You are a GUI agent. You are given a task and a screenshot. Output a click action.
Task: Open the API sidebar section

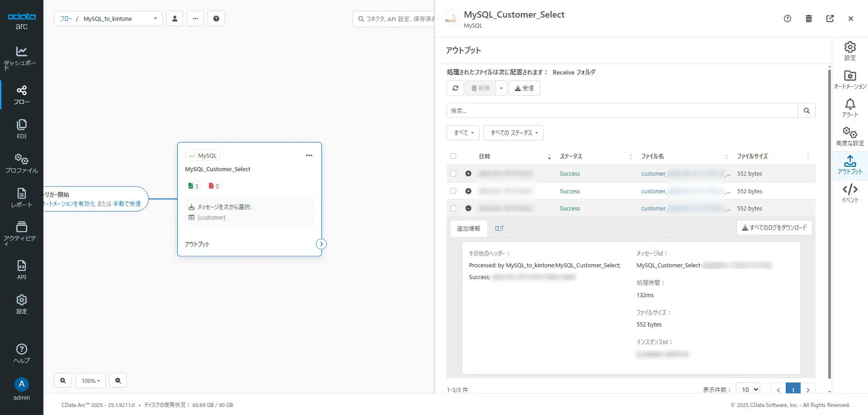click(21, 270)
